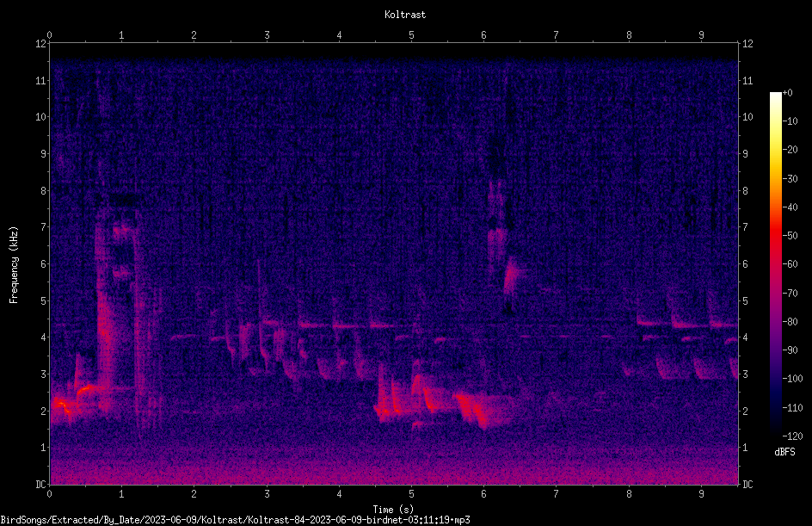812x526 pixels.
Task: Click the 0 tick on the top time axis
Action: coord(49,35)
